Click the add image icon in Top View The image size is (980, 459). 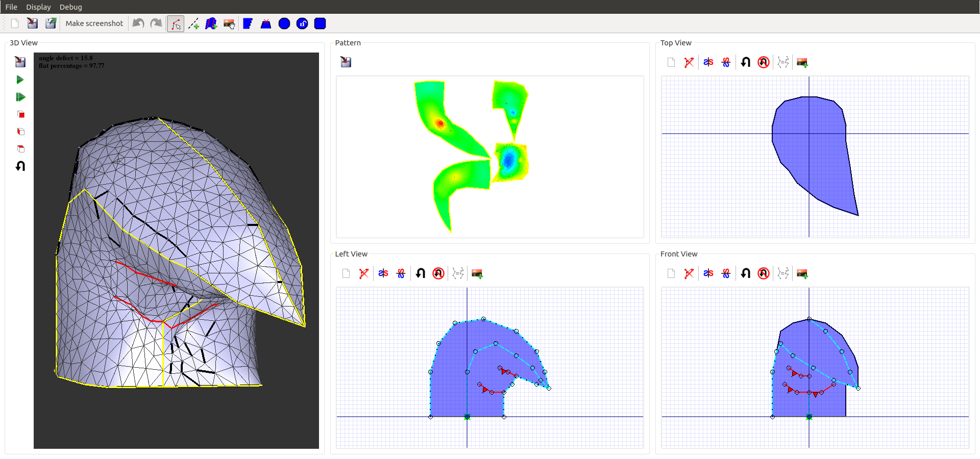pos(802,62)
